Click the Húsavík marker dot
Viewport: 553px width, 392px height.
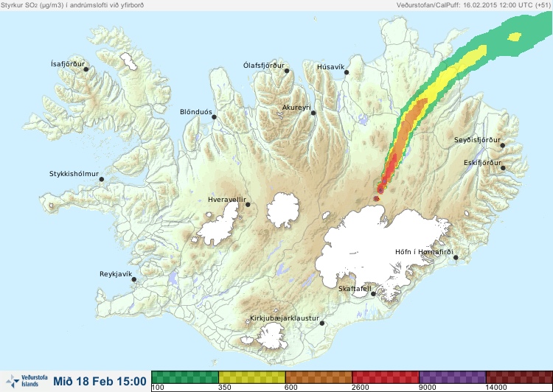click(x=347, y=72)
